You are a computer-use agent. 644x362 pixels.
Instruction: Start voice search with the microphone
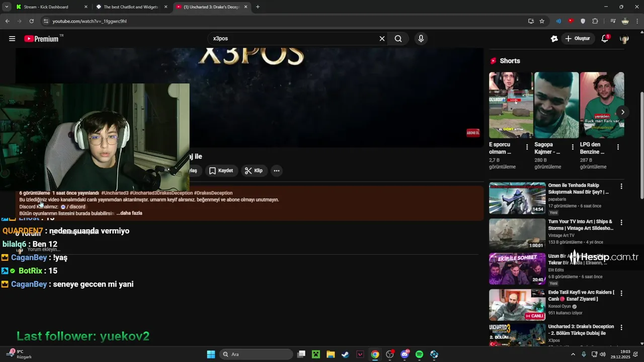click(421, 39)
